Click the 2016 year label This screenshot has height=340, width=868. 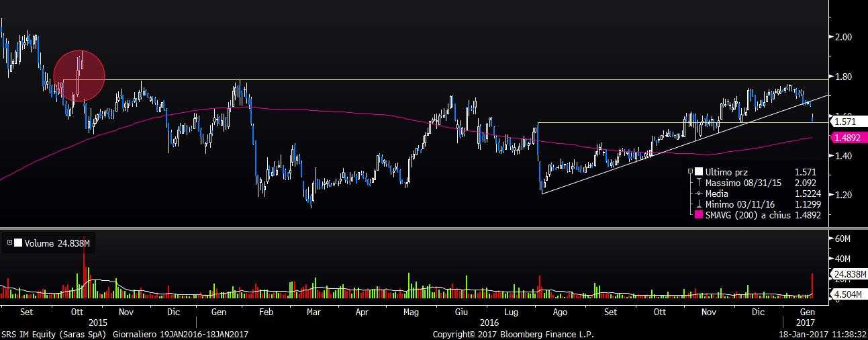click(x=490, y=323)
